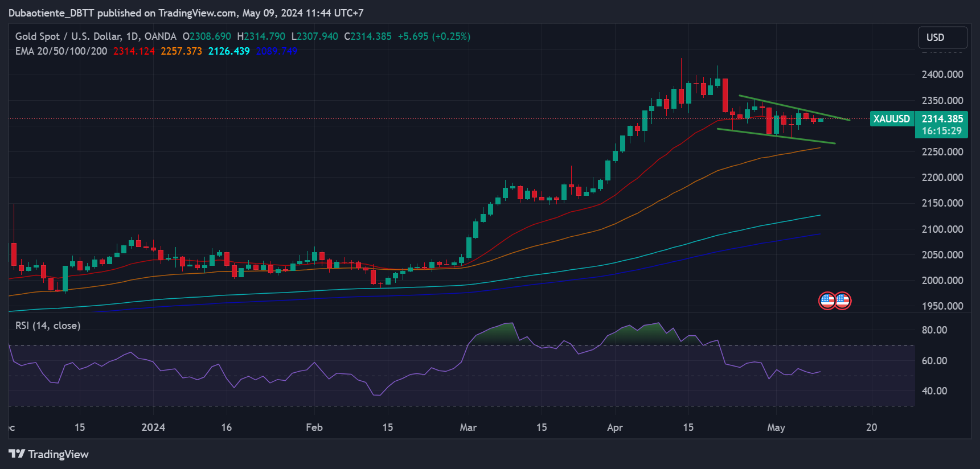Click the EMA 20 value 2314.124
The height and width of the screenshot is (469, 980).
134,51
